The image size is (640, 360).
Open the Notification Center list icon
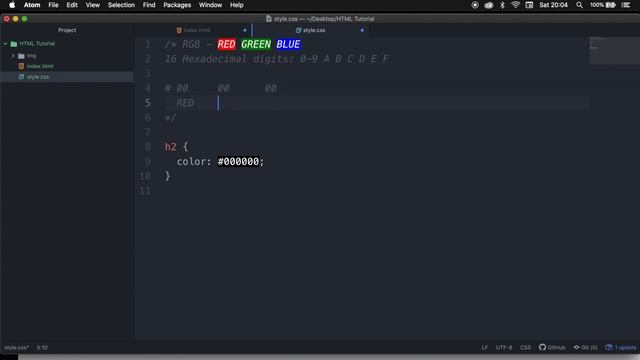626,5
